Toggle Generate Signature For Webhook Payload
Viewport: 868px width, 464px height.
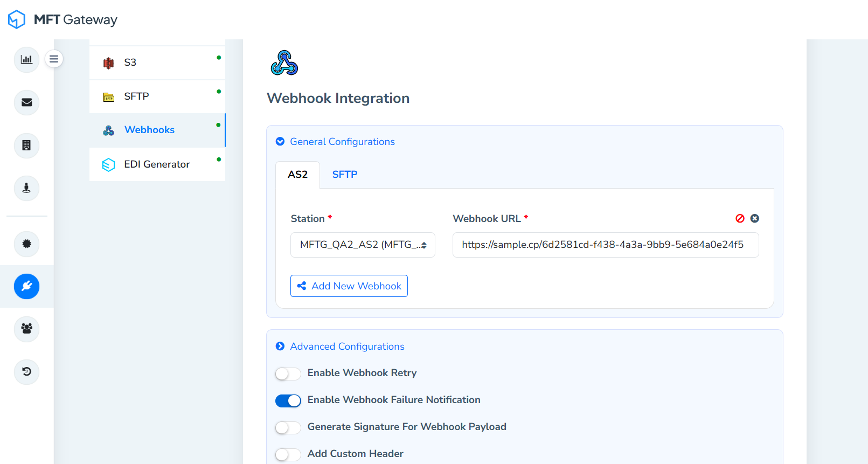click(288, 427)
